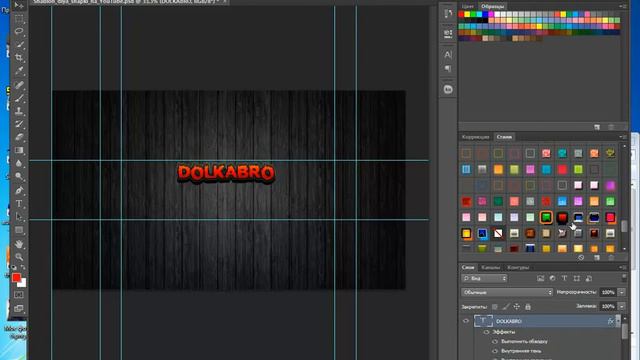Toggle lock all for layer
Image resolution: width=640 pixels, height=360 pixels.
528,307
